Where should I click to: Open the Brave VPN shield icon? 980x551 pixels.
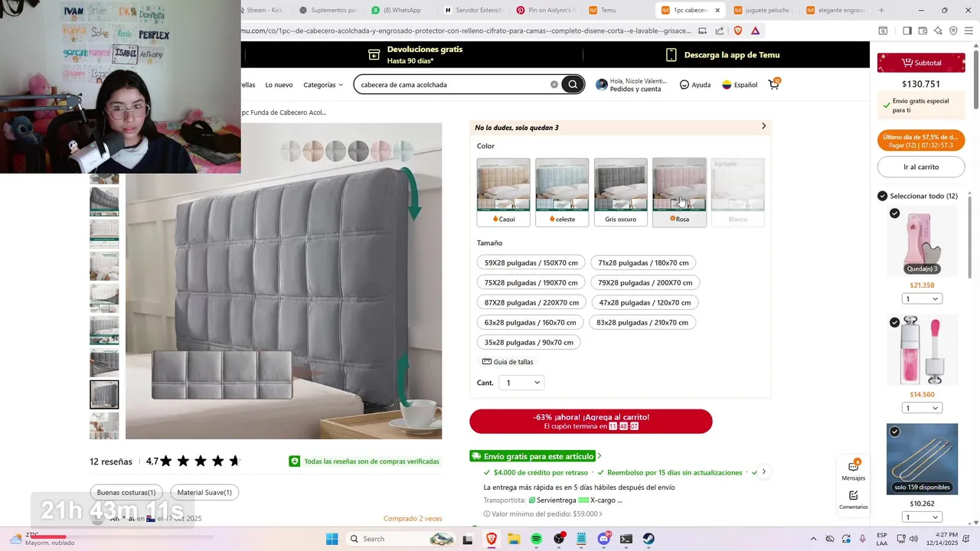coord(953,31)
